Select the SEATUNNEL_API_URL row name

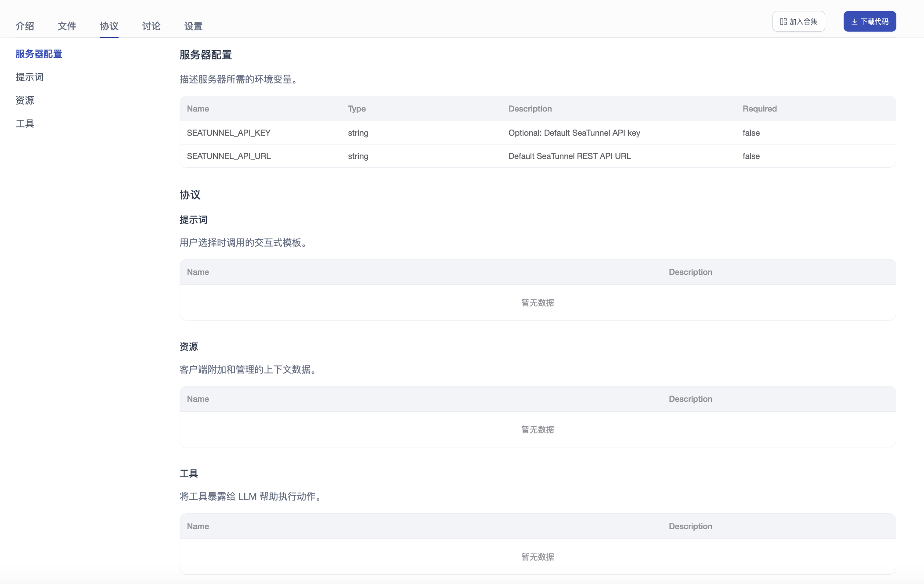[x=228, y=156]
